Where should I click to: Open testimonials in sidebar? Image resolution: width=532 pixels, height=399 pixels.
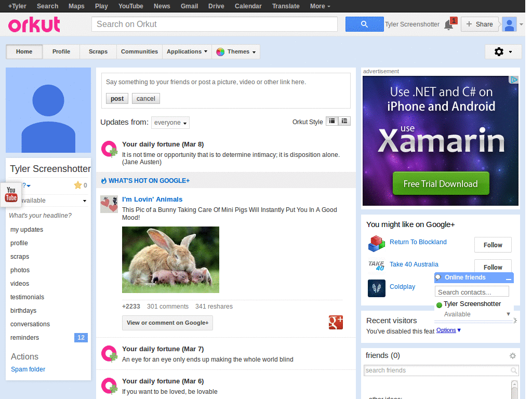27,297
